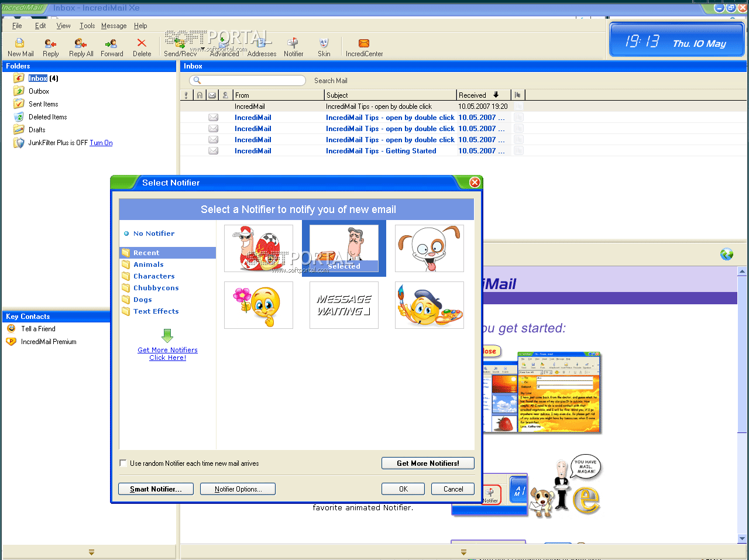Click the Forward toolbar icon
The height and width of the screenshot is (560, 749).
[112, 47]
